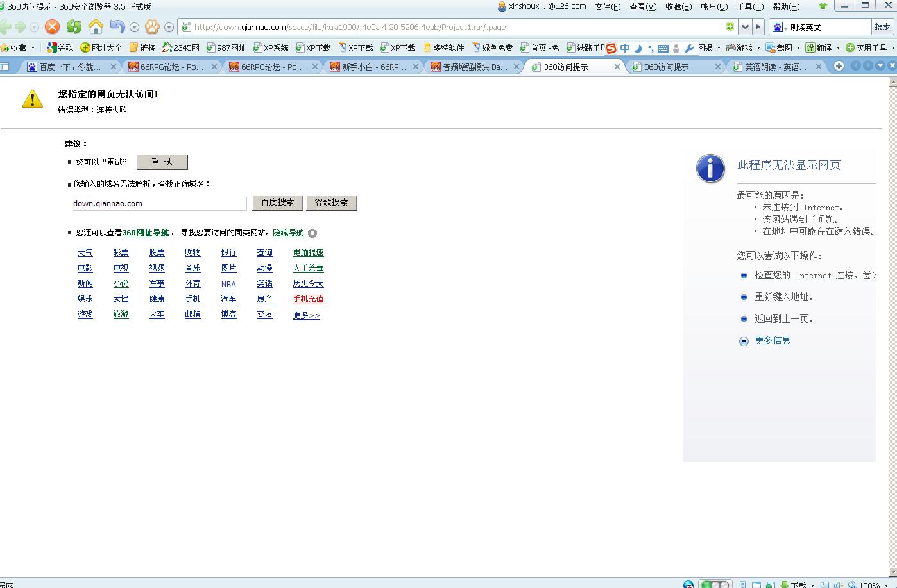Click the vertical scrollbar up arrow
Viewport: 897px width, 588px height.
(893, 82)
